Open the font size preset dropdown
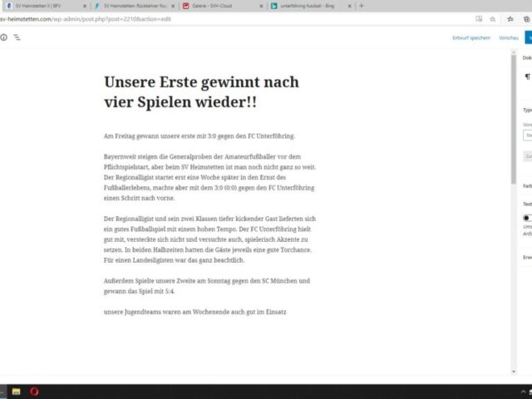This screenshot has height=399, width=532. pyautogui.click(x=527, y=135)
